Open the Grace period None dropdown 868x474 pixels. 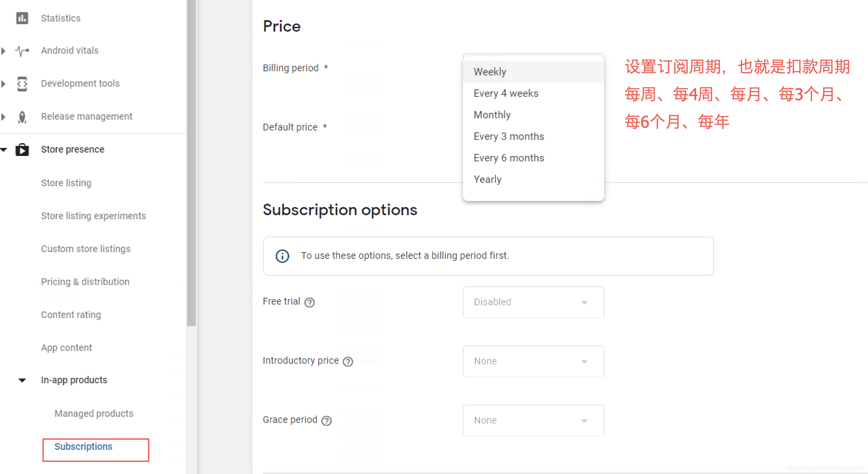(533, 420)
